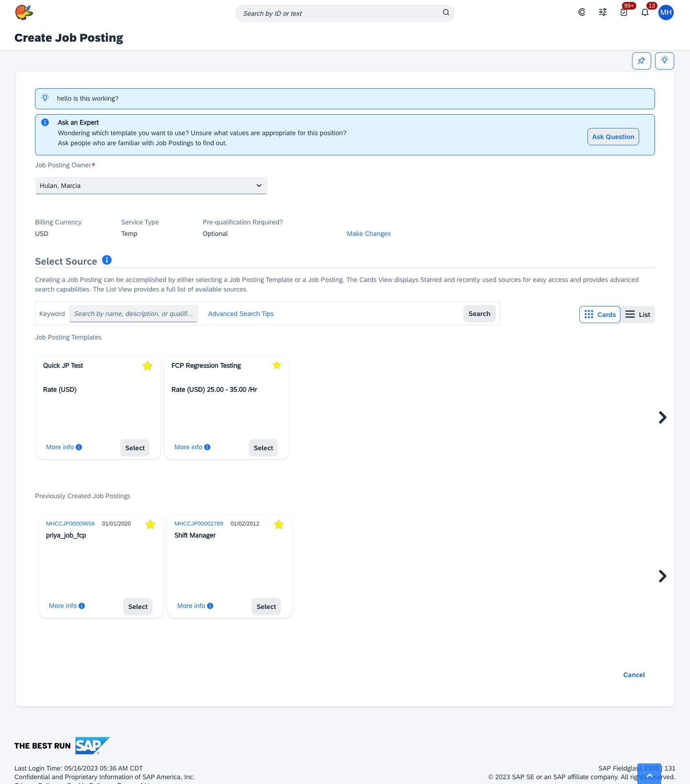The image size is (690, 784).
Task: Click the colorful bird logo icon
Action: pyautogui.click(x=24, y=12)
